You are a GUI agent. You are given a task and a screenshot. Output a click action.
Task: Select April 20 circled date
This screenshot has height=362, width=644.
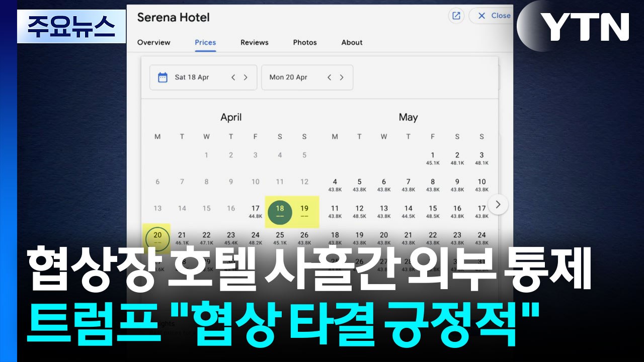coord(157,238)
